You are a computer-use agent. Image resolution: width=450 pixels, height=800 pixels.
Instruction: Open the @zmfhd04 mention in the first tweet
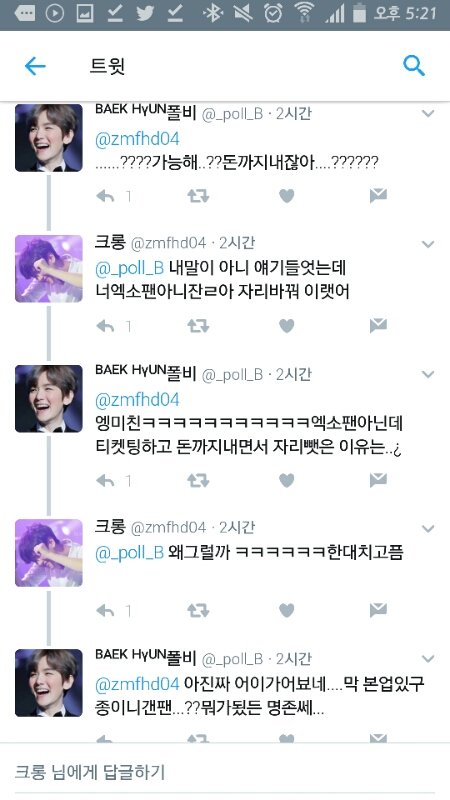pyautogui.click(x=137, y=139)
